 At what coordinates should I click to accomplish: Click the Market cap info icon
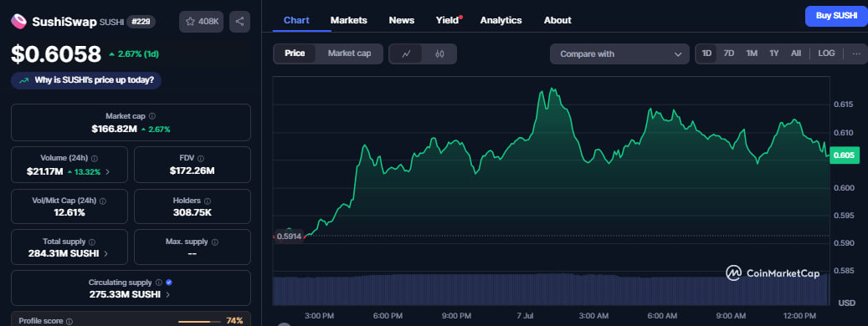[152, 116]
